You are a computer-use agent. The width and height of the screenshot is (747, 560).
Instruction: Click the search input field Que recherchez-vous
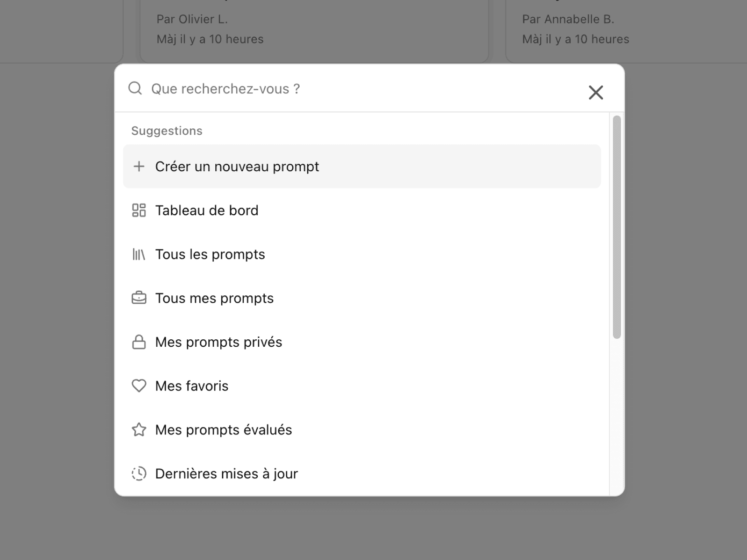point(280,89)
